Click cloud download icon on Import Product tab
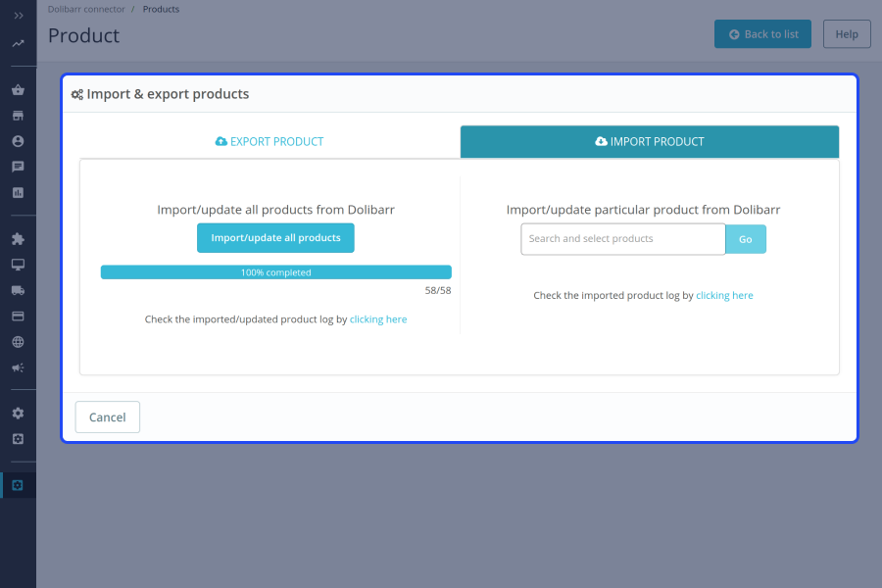 pyautogui.click(x=602, y=141)
